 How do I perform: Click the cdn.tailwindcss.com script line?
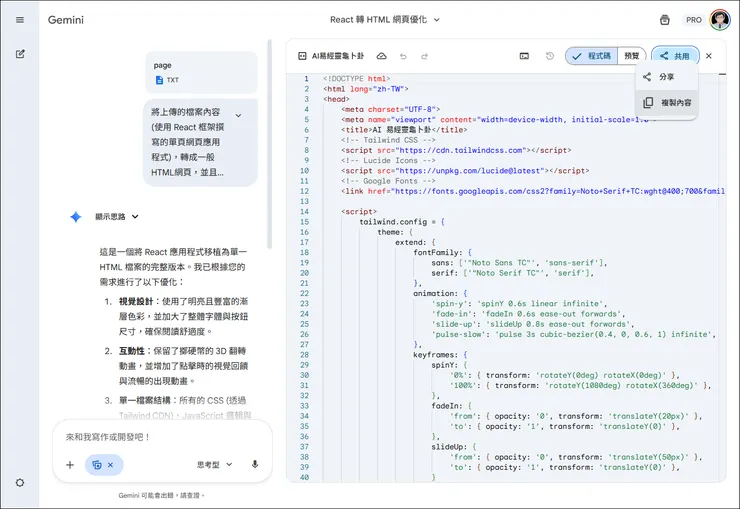click(456, 150)
